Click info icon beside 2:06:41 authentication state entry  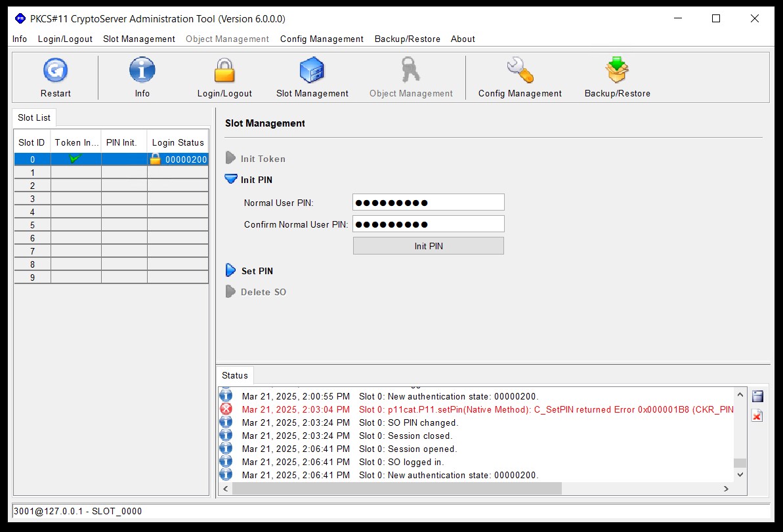226,475
